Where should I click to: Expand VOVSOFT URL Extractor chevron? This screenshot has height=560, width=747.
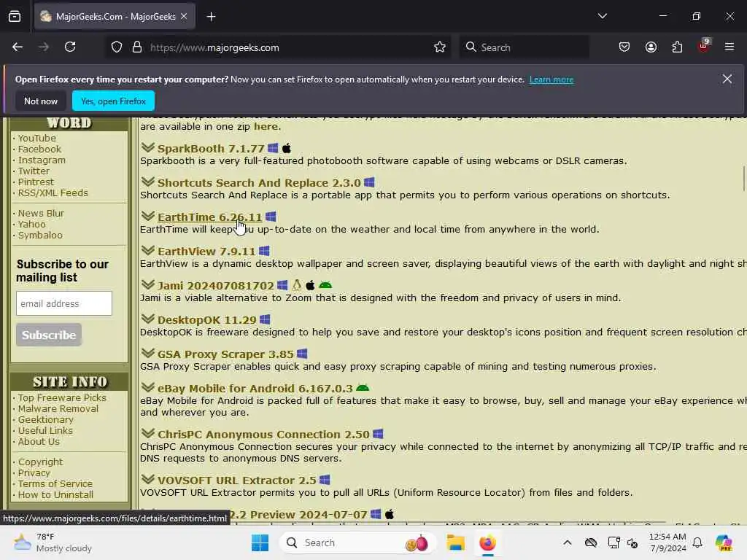click(147, 480)
